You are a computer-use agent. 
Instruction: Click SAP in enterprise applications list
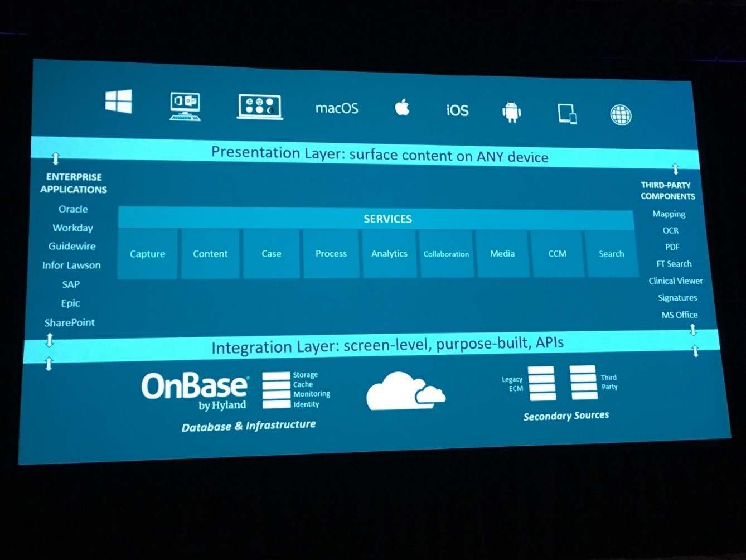[71, 284]
